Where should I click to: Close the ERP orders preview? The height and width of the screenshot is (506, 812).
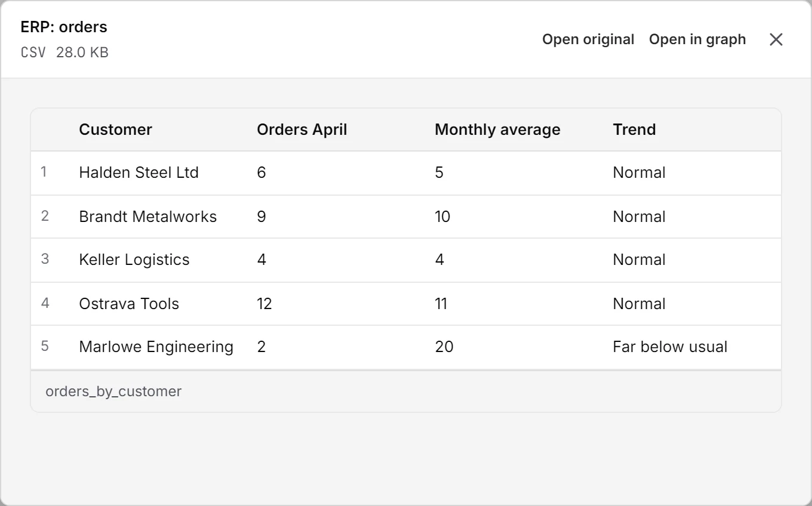click(x=776, y=39)
